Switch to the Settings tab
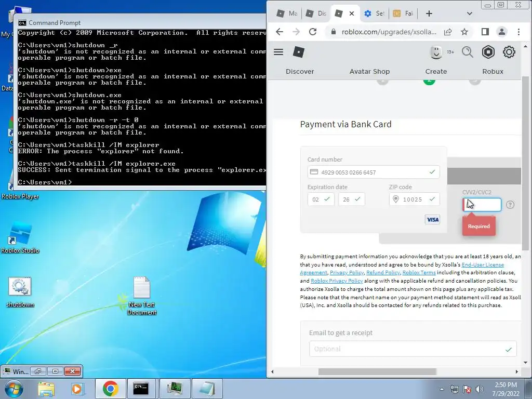532x399 pixels. pos(374,13)
